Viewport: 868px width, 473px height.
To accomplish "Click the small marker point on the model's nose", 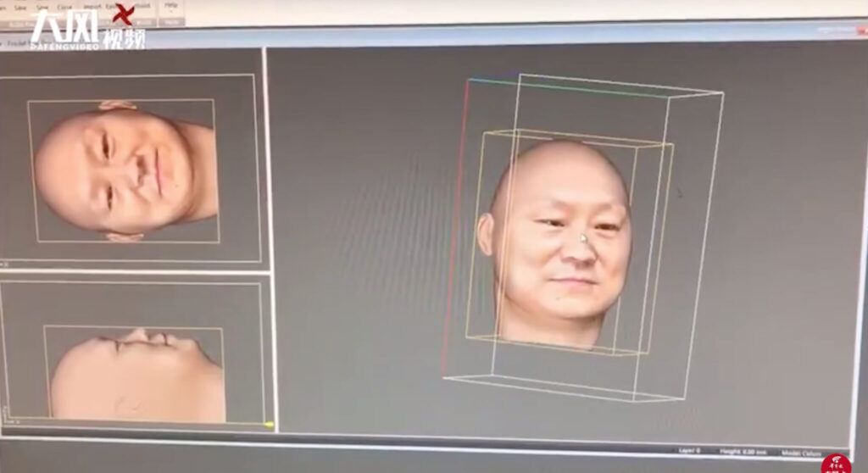I will [582, 241].
